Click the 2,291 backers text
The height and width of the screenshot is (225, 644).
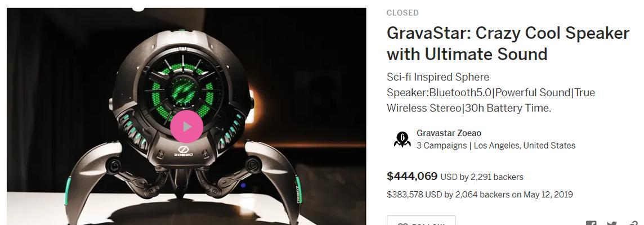(x=497, y=177)
